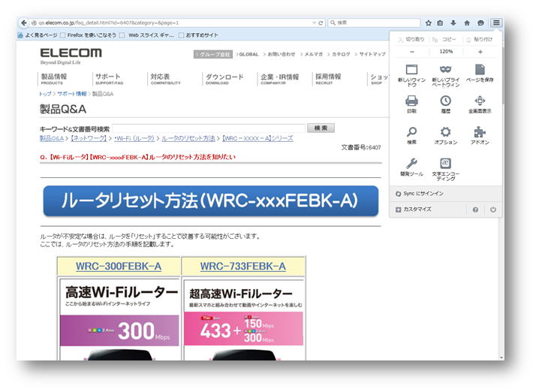
Task: Open the 製品情報 PRODUCTS tab
Action: pos(53,78)
